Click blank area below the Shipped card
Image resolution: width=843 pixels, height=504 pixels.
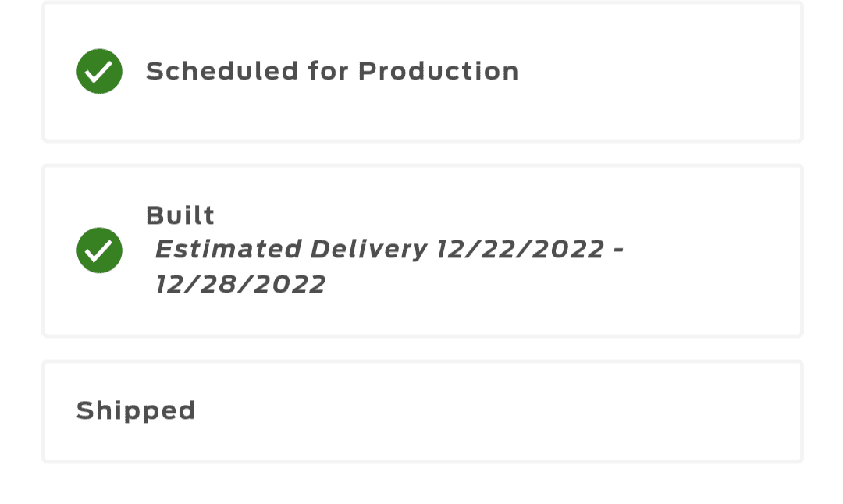(421, 485)
